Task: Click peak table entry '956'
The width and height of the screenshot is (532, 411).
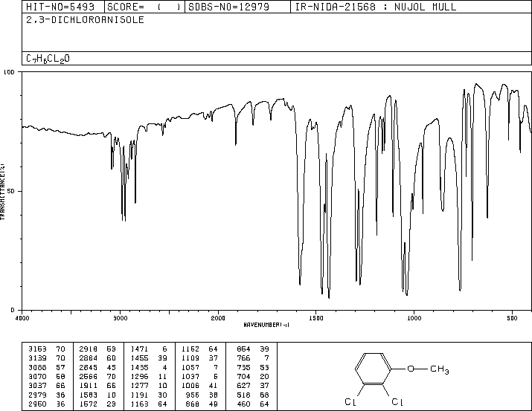Action: (193, 395)
